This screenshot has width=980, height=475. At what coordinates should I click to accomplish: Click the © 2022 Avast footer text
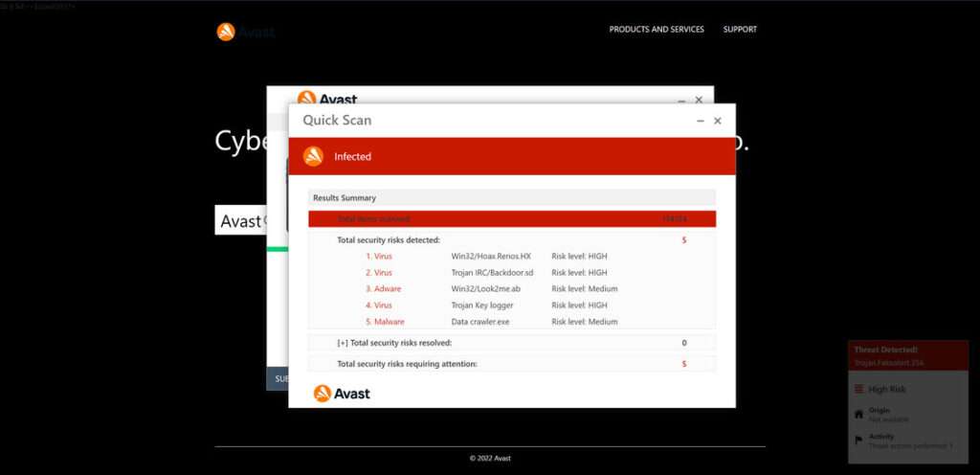coord(490,458)
